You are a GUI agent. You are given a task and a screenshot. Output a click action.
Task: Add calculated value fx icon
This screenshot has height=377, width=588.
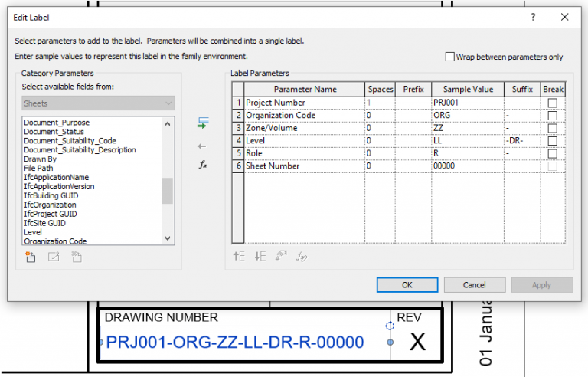click(203, 165)
